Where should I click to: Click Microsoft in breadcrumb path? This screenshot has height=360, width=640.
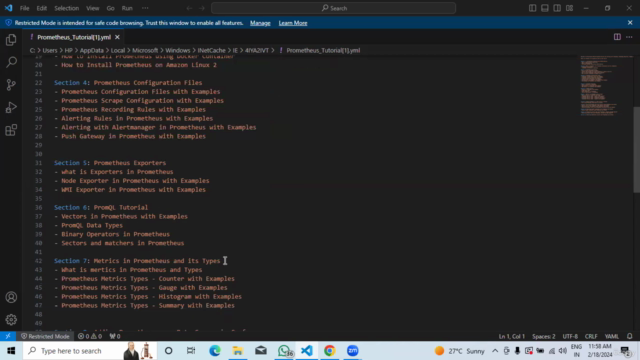tap(145, 50)
